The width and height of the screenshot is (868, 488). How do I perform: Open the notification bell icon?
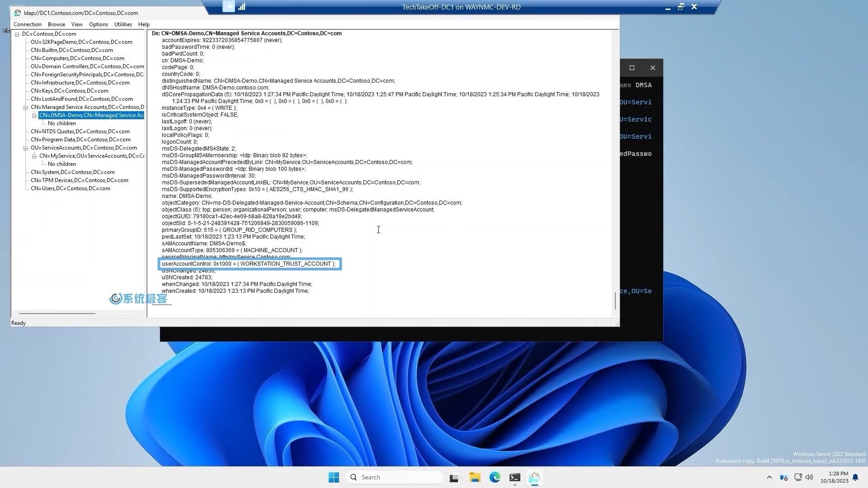click(855, 477)
